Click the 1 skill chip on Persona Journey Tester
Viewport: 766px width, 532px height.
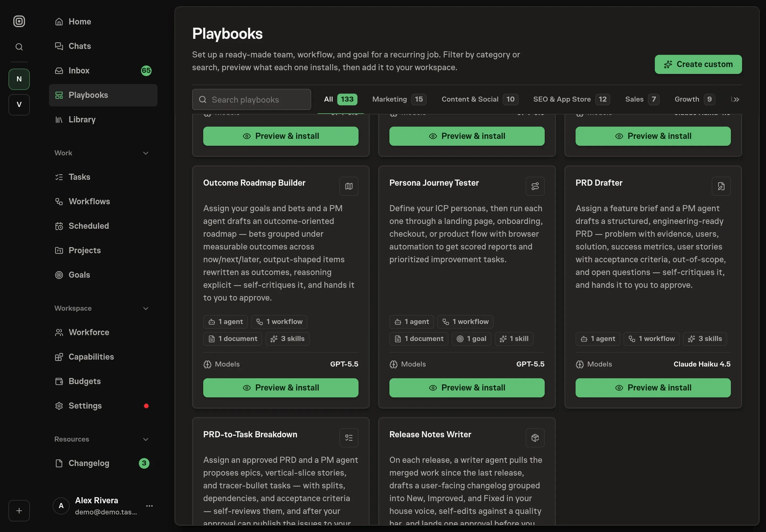coord(514,339)
